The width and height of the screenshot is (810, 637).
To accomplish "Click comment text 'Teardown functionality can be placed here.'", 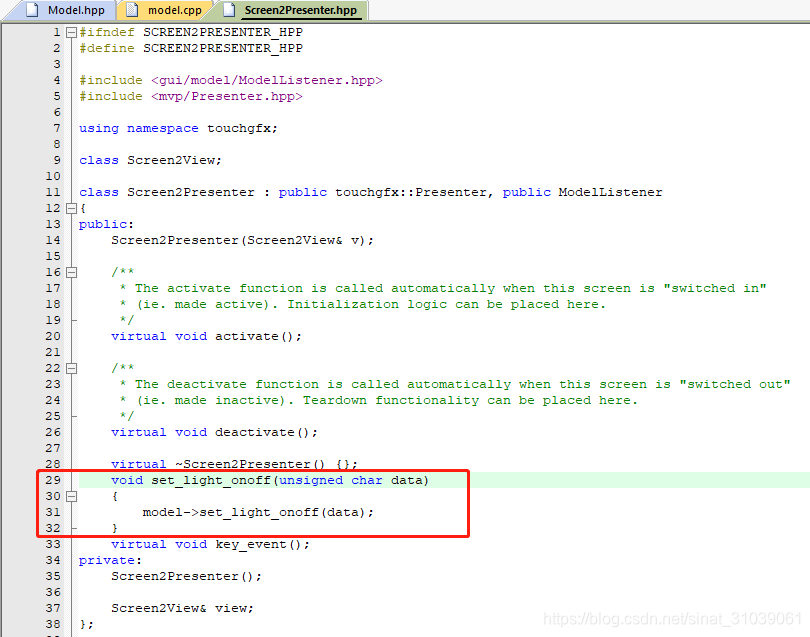I will 470,400.
